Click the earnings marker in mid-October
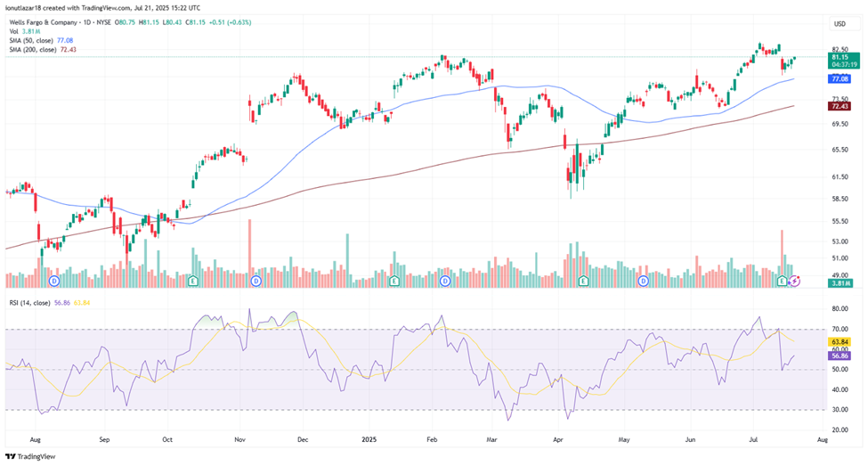 click(x=193, y=281)
